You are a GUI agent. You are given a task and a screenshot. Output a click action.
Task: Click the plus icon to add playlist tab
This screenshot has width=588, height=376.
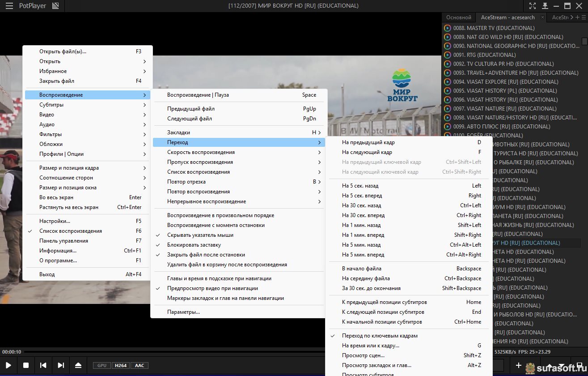pyautogui.click(x=578, y=17)
